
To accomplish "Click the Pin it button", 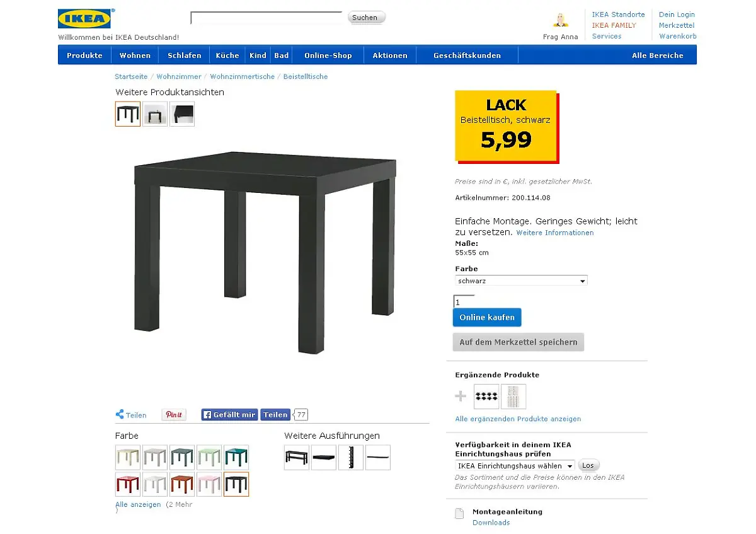I will (174, 415).
